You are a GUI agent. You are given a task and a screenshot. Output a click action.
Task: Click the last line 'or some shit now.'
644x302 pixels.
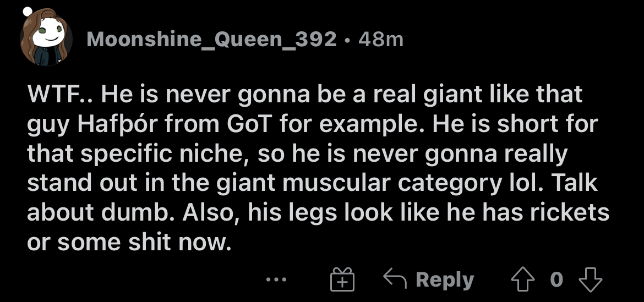pos(129,242)
